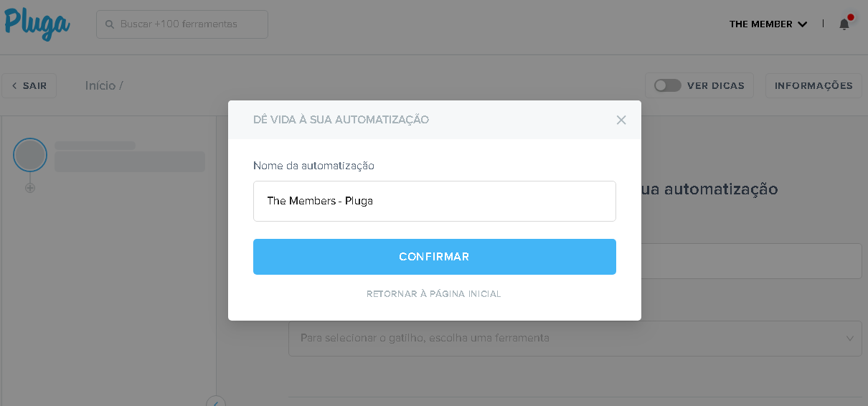Close the 'Dê vida à sua automatização' dialog
868x406 pixels.
[x=621, y=120]
